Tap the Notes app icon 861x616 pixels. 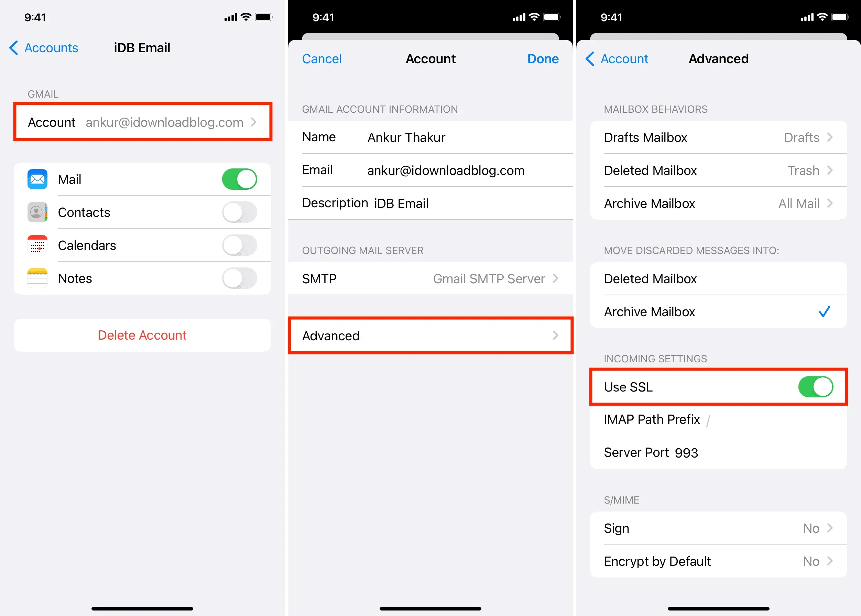point(37,277)
